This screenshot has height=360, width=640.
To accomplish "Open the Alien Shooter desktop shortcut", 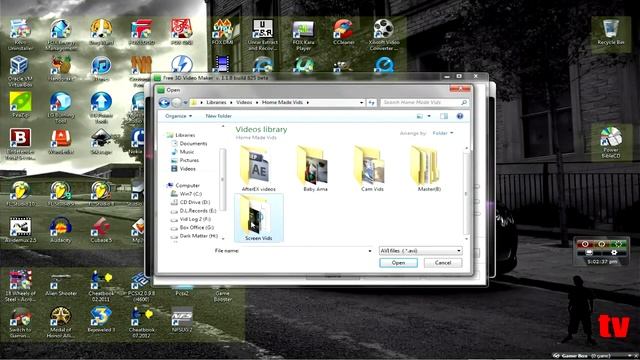I will 60,284.
